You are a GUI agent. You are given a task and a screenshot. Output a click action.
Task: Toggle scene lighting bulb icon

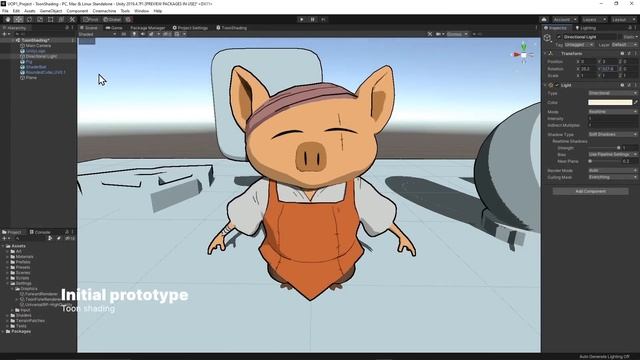(134, 34)
